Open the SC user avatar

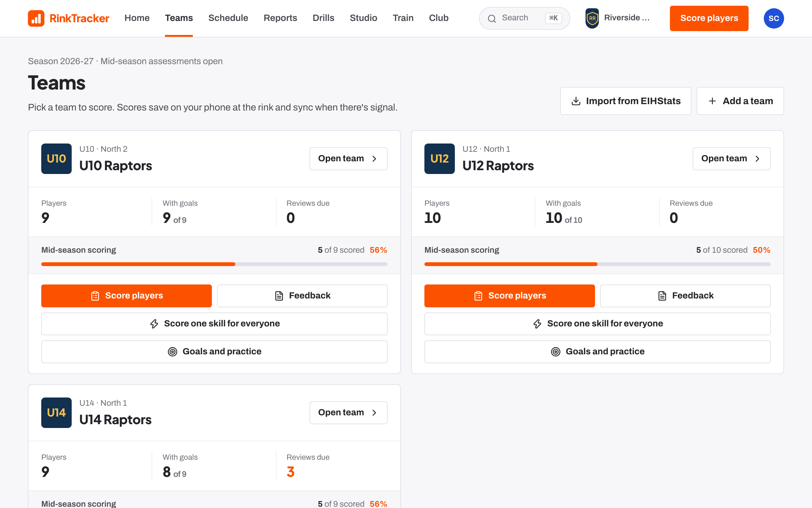click(x=773, y=18)
